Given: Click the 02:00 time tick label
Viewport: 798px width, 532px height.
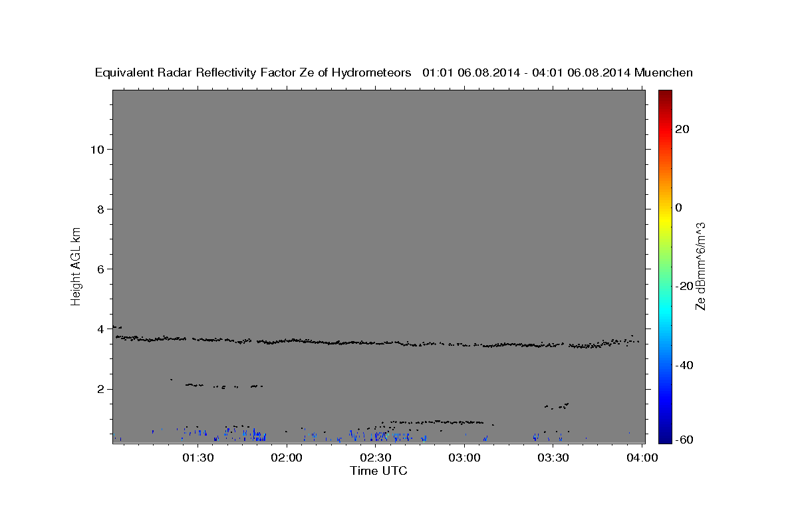Looking at the screenshot, I should pos(287,458).
